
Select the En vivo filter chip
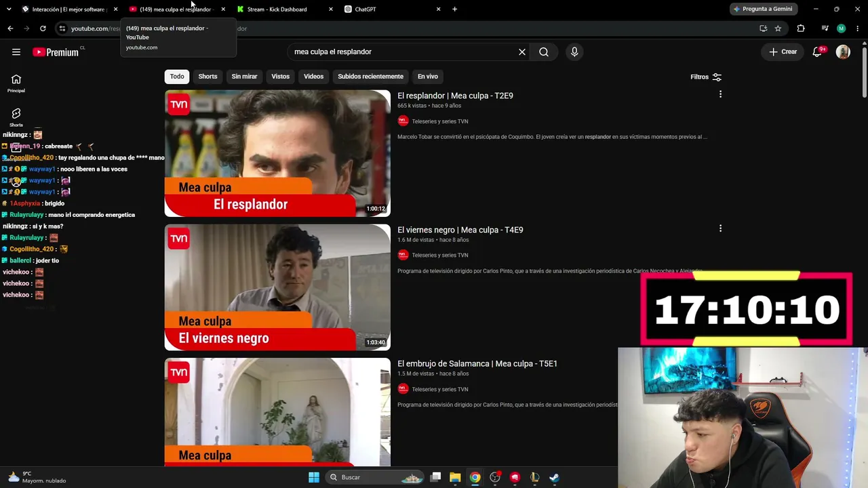tap(427, 77)
